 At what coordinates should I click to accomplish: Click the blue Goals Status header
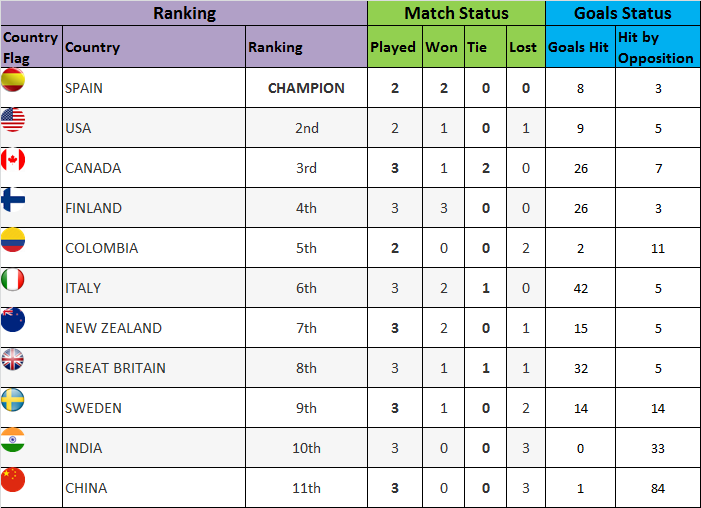point(622,13)
